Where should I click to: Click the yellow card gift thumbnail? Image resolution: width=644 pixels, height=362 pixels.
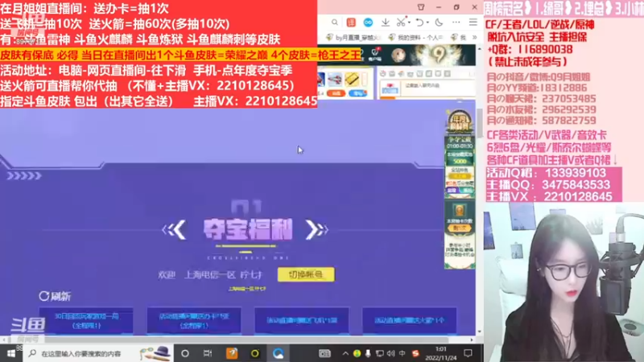tap(351, 79)
